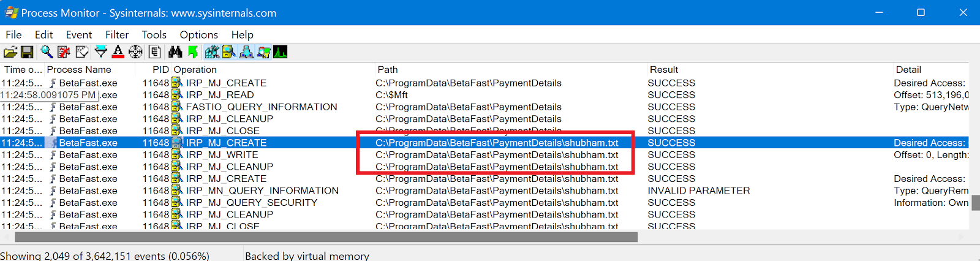The width and height of the screenshot is (980, 261).
Task: Toggle Show Registry Activity icon
Action: [x=212, y=52]
